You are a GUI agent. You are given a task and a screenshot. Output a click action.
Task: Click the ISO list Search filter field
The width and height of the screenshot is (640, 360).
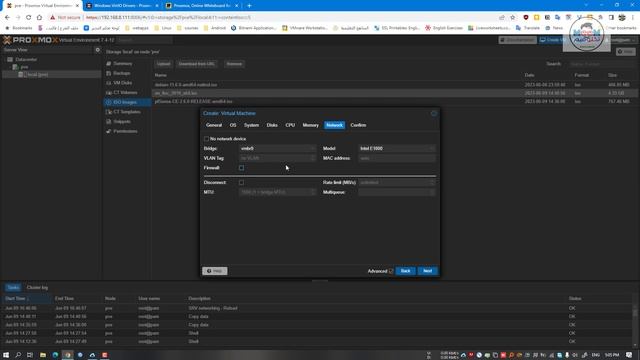click(602, 64)
